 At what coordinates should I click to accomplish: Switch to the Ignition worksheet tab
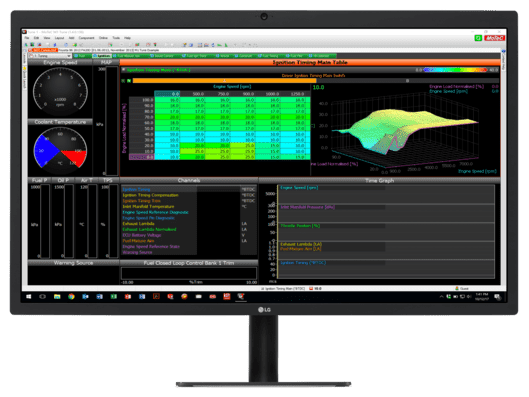coord(102,56)
